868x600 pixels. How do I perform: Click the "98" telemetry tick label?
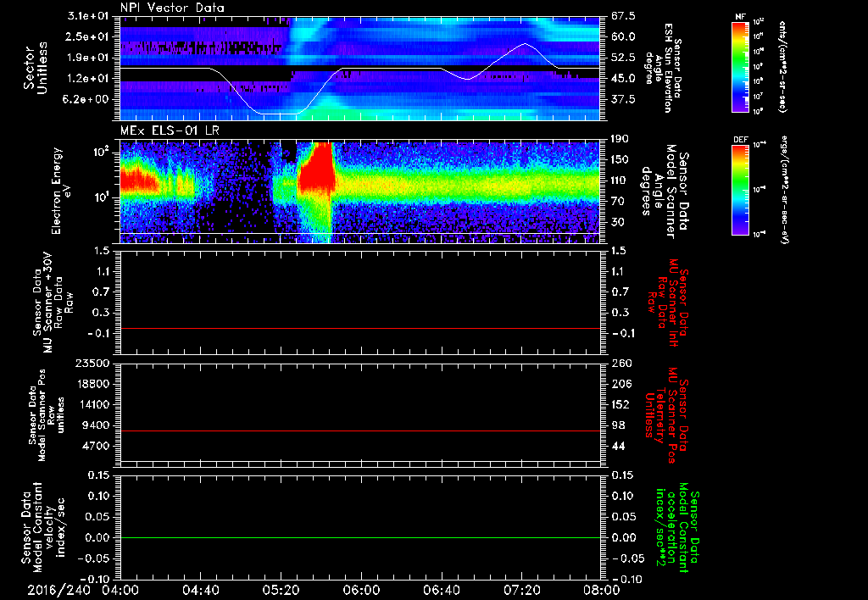(x=618, y=425)
